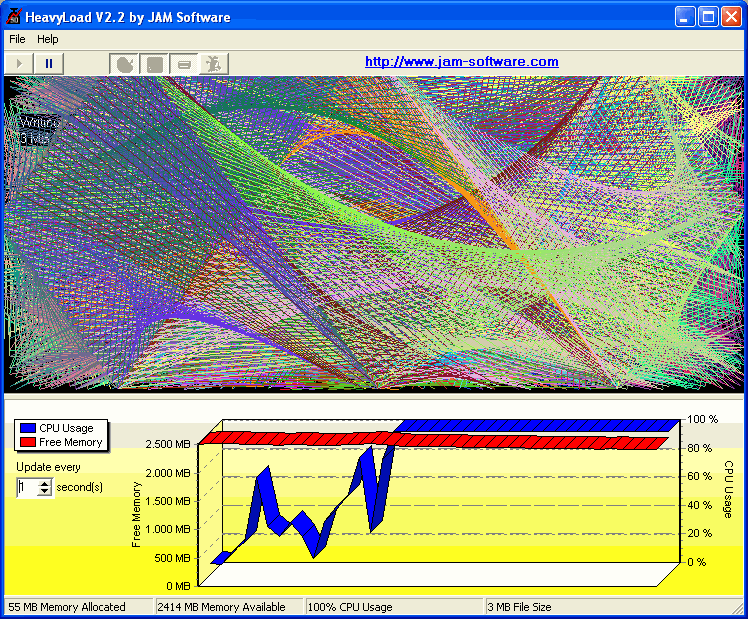Toggle the write temp file icon
The height and width of the screenshot is (619, 748).
183,64
